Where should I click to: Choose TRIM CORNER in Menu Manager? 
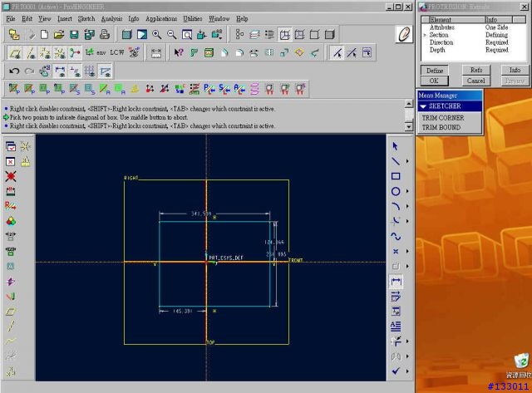(x=443, y=118)
